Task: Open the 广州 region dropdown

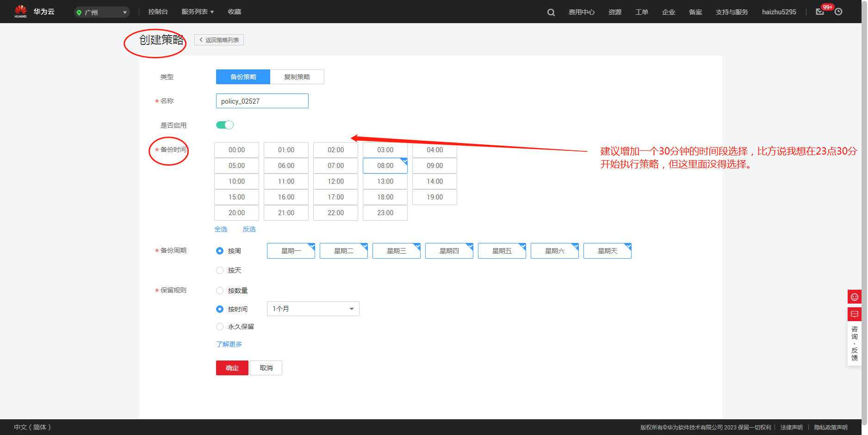Action: (102, 12)
